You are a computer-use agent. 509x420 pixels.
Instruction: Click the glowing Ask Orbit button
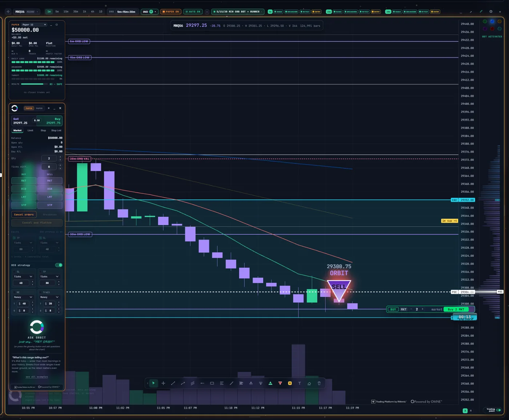pos(37,327)
